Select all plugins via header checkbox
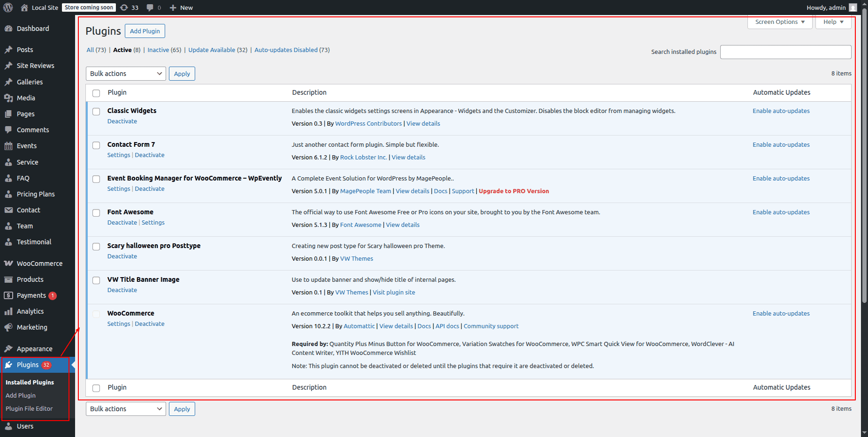The width and height of the screenshot is (868, 437). [96, 93]
